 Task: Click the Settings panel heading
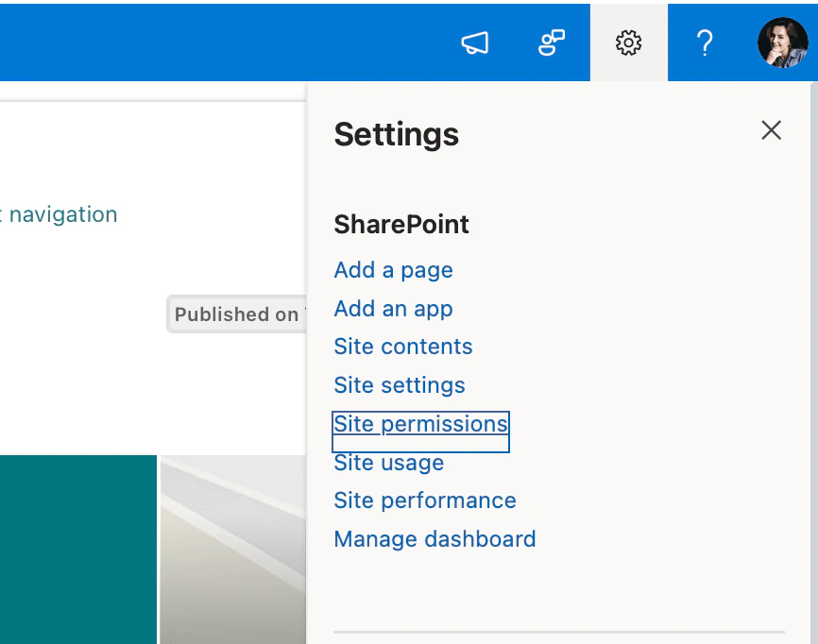tap(397, 134)
